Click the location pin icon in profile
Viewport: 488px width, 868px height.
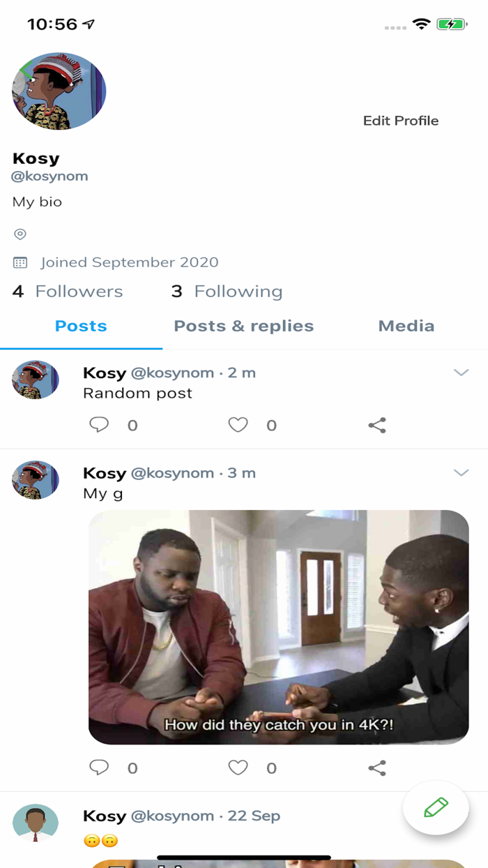[x=20, y=234]
